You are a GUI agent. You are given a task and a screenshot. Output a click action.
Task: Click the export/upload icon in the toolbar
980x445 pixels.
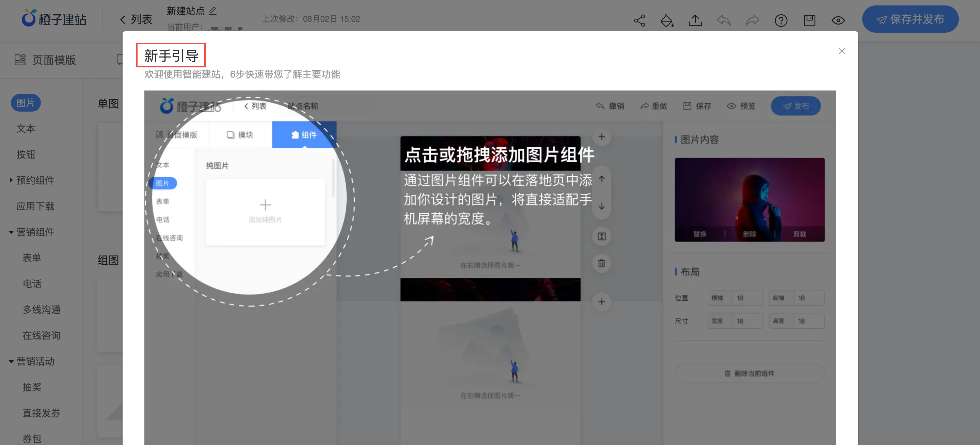[x=695, y=20]
